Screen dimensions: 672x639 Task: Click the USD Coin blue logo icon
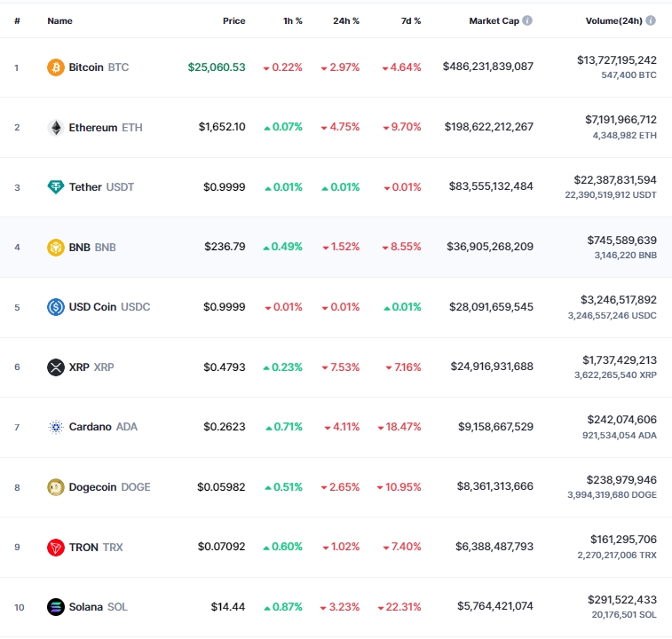tap(56, 307)
